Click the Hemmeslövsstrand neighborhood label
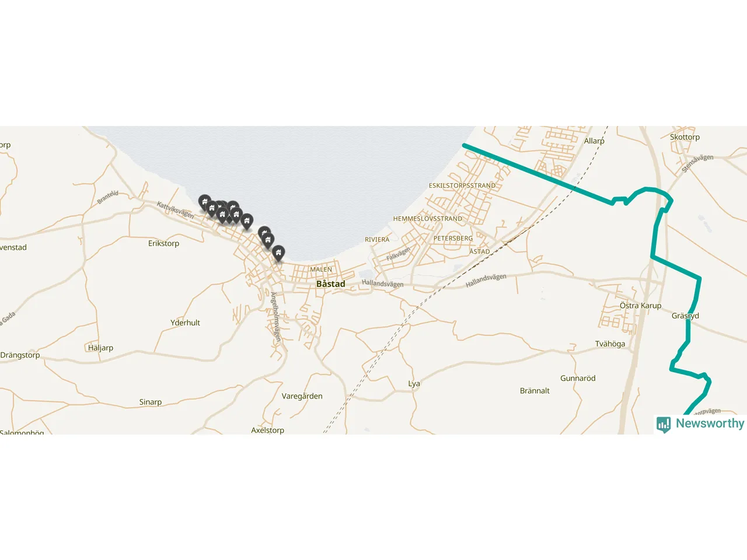This screenshot has width=747, height=560. 428,219
